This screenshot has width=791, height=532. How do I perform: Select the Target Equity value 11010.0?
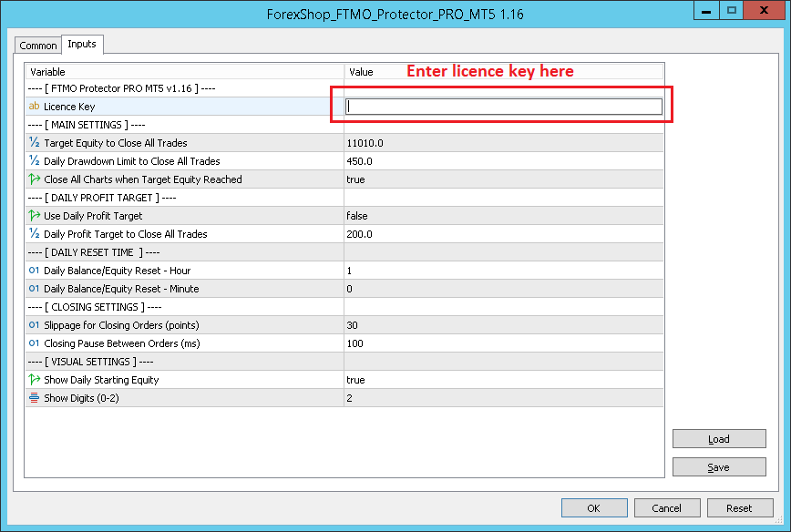(x=365, y=143)
